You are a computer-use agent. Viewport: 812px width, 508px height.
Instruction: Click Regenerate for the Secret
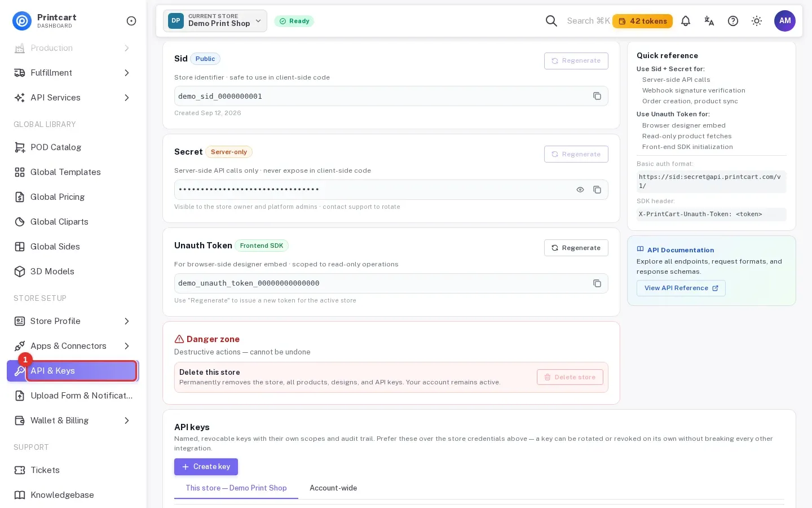point(576,154)
